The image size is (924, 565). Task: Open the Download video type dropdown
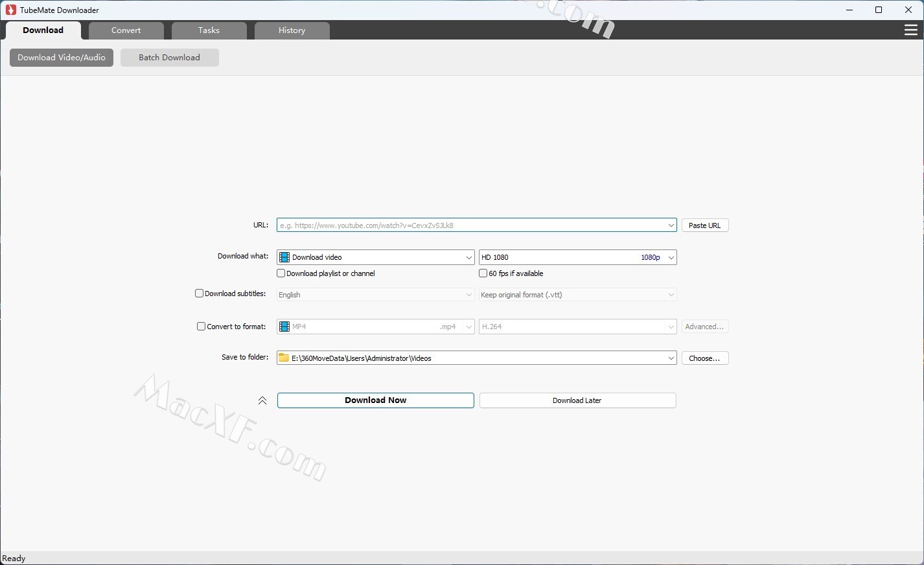376,257
